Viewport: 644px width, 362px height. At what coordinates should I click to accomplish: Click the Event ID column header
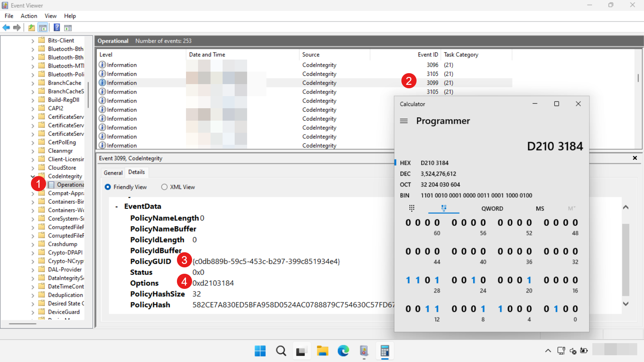(x=427, y=55)
